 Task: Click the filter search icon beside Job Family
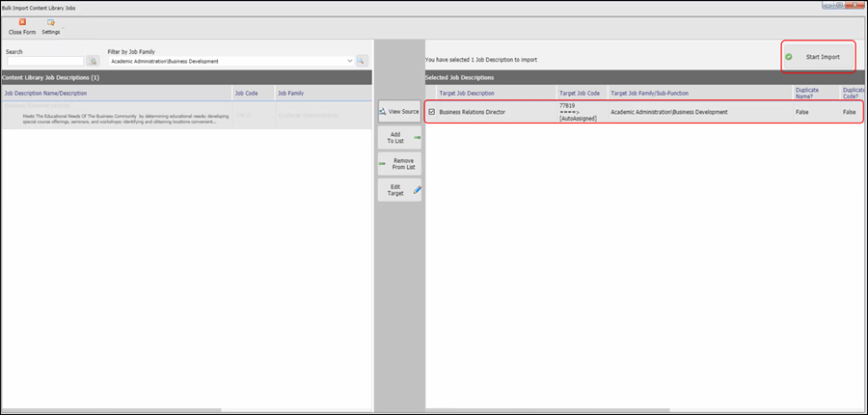pyautogui.click(x=363, y=61)
